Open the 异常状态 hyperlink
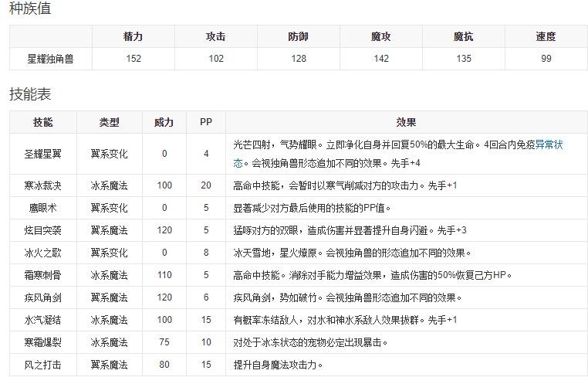 click(x=549, y=144)
